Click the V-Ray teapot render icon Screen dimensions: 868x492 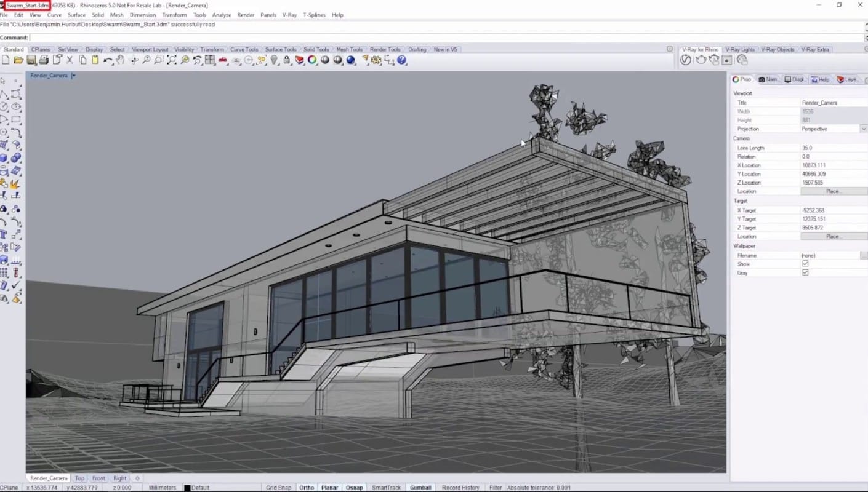(x=701, y=60)
